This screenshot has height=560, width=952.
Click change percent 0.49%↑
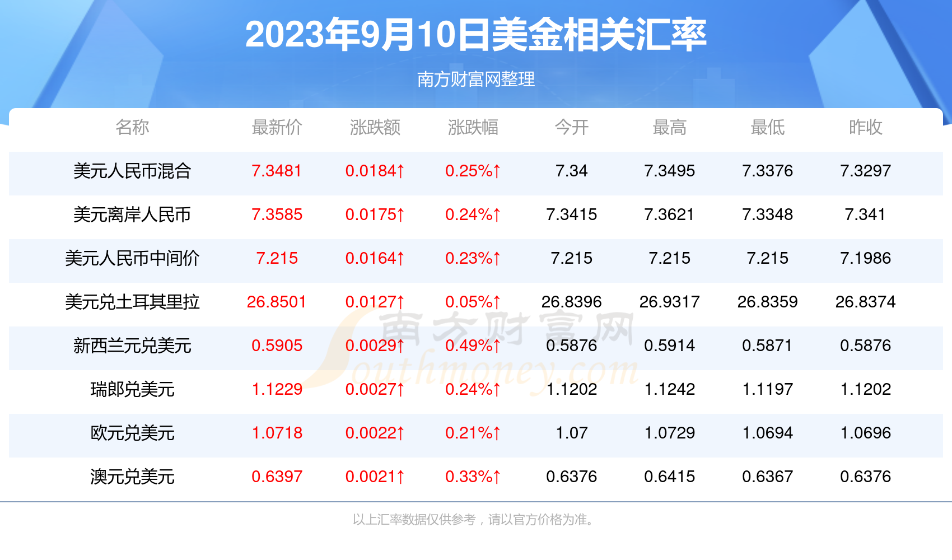473,346
